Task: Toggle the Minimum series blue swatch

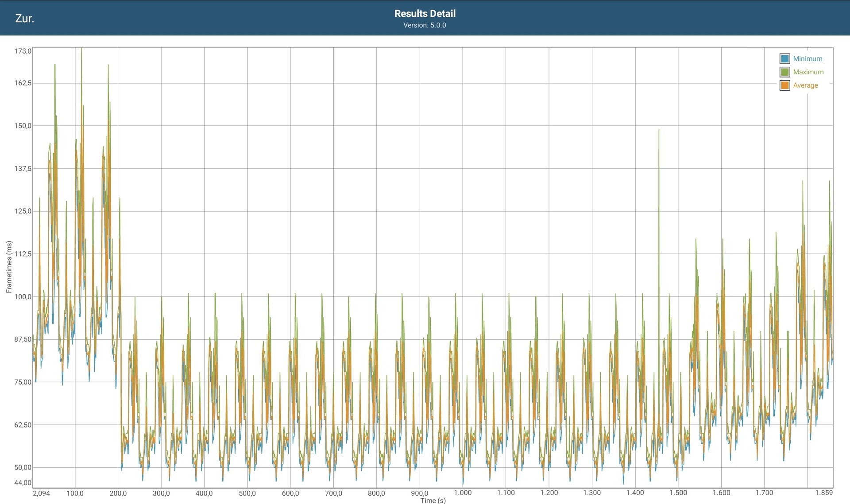Action: tap(784, 59)
